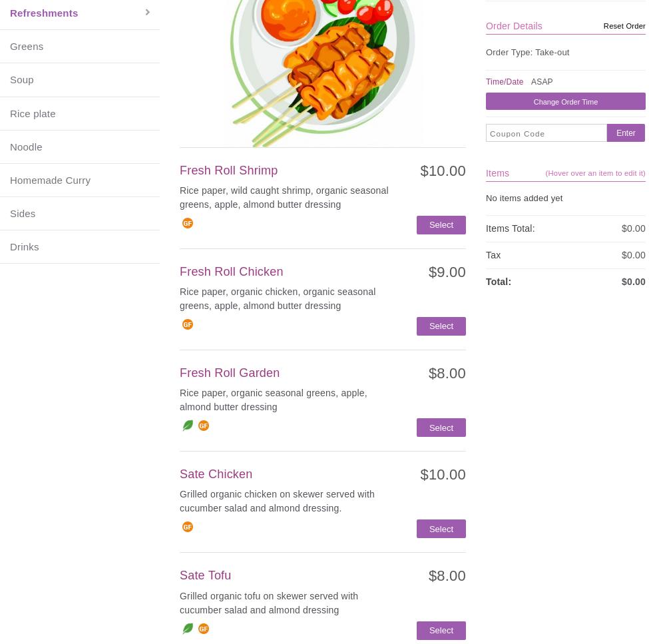The height and width of the screenshot is (644, 649).
Task: Click the Refreshments category chevron arrow
Action: coord(148,13)
